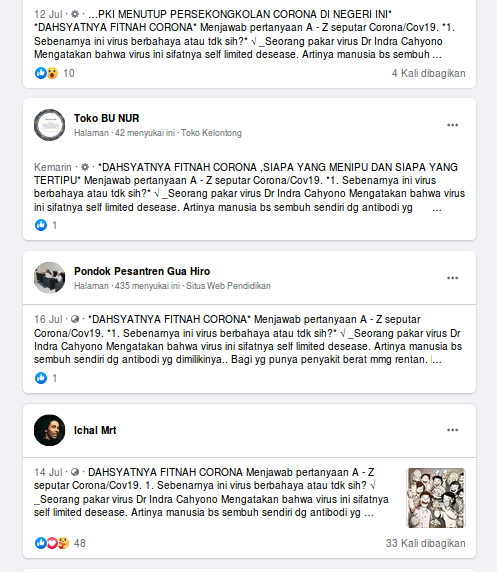
Task: Open the Ichal Mrt profile name link
Action: 95,430
